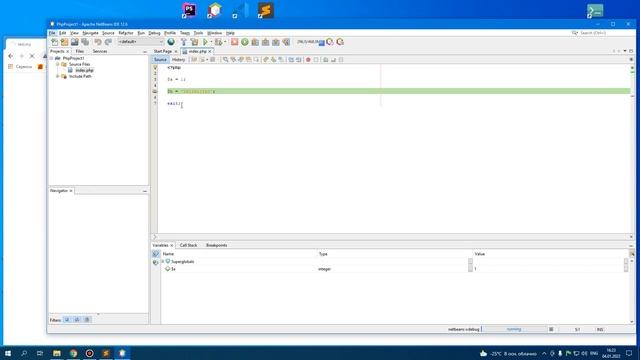Screen dimensions: 640x360
Task: Toggle the History editor view button
Action: point(178,60)
